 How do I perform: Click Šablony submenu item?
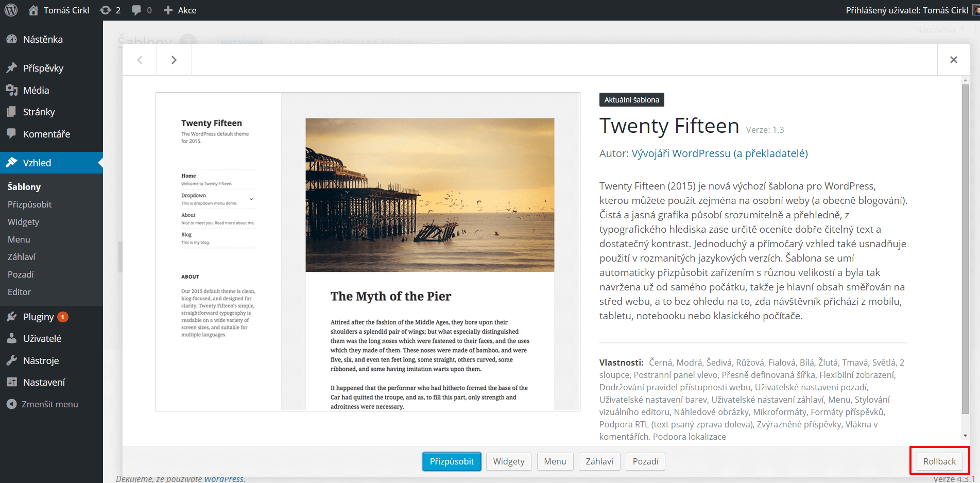(24, 187)
